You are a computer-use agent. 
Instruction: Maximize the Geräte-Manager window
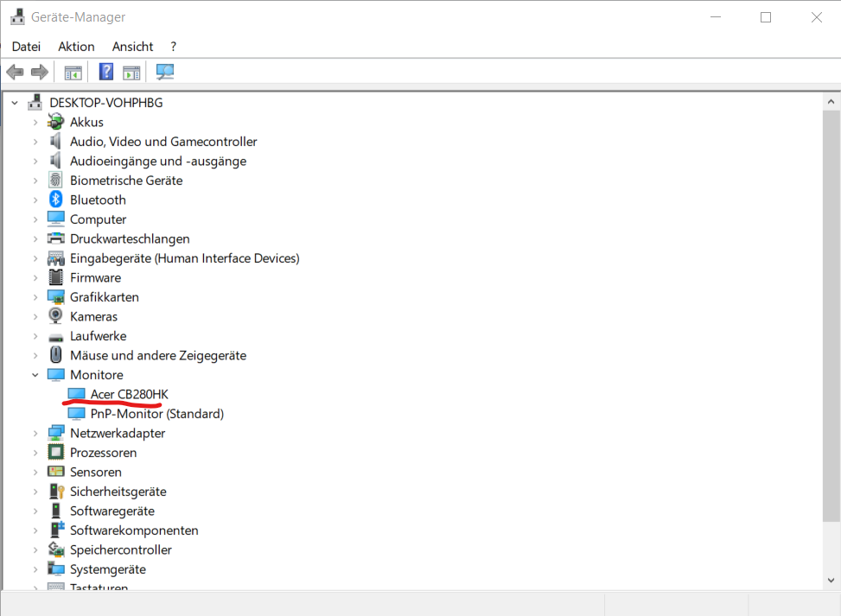tap(766, 17)
